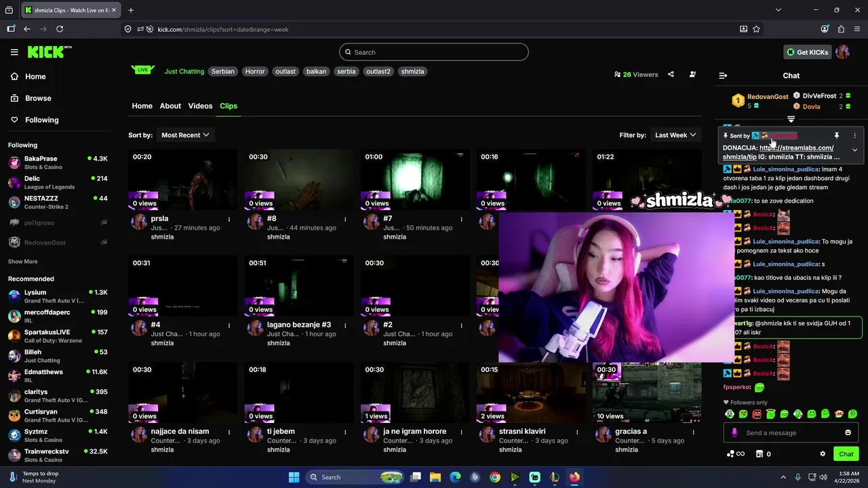Click the outlast2 tag
This screenshot has height=488, width=868.
pos(378,71)
